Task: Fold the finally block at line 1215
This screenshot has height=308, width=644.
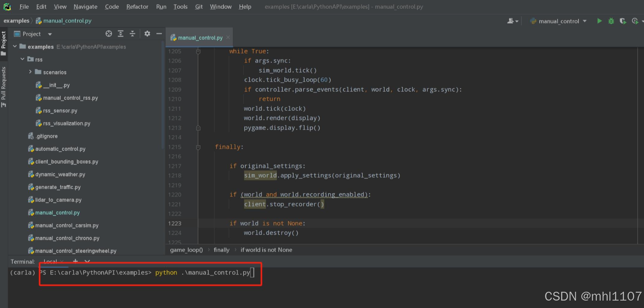Action: click(198, 147)
